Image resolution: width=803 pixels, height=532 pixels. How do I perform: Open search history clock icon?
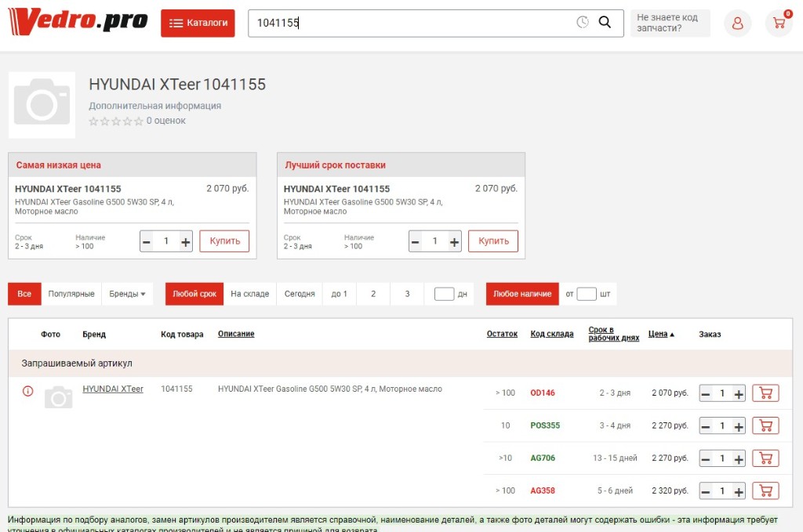click(x=583, y=22)
